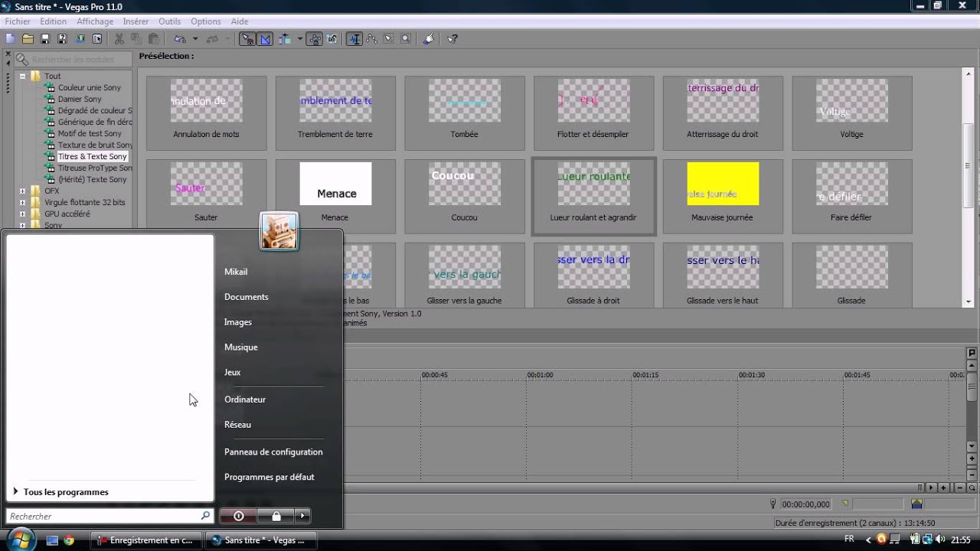Screen dimensions: 980x551
Task: Click the timeline zoom-in plus button
Action: tap(944, 487)
